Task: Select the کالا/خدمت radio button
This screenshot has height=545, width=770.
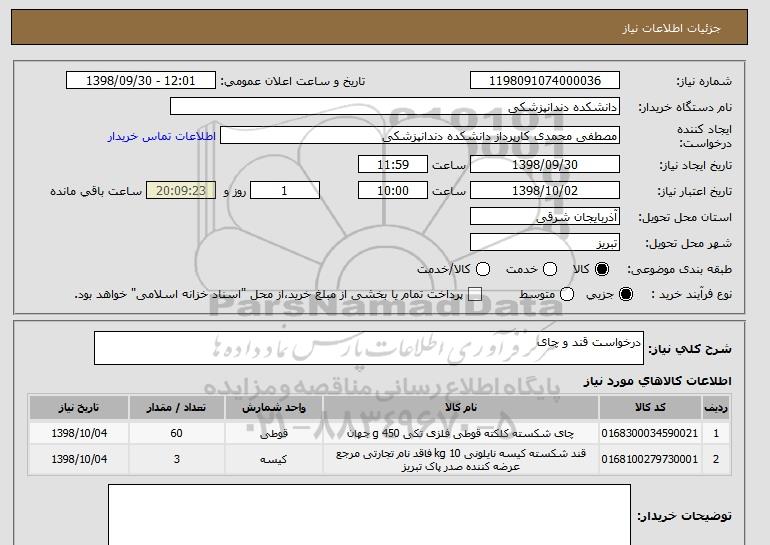Action: coord(483,269)
